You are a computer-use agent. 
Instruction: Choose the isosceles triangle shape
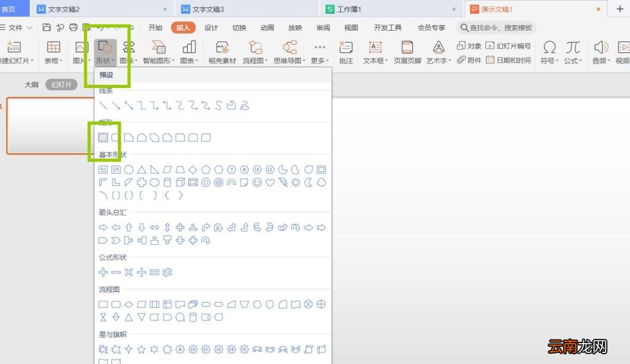click(x=142, y=170)
